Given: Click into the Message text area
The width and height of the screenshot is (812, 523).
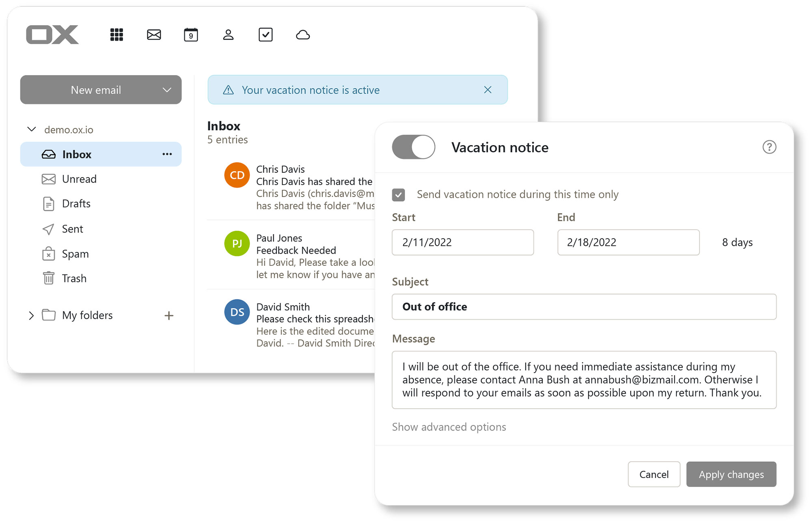Looking at the screenshot, I should click(x=584, y=380).
